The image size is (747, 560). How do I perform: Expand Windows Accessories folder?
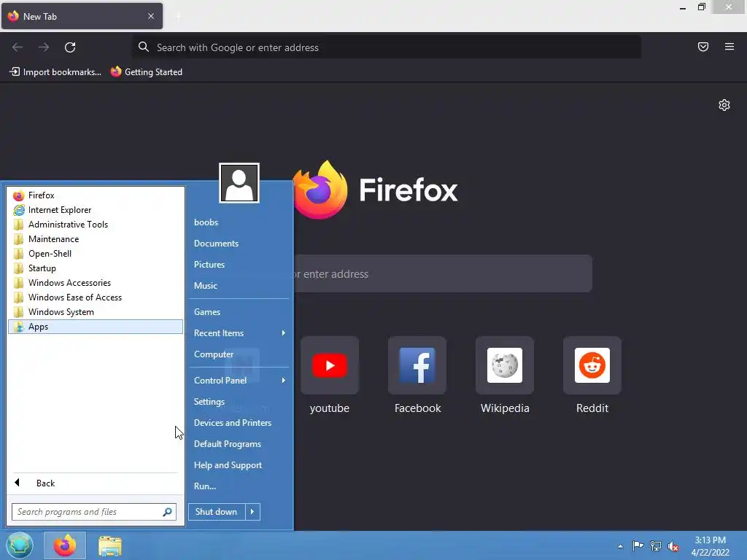coord(96,283)
